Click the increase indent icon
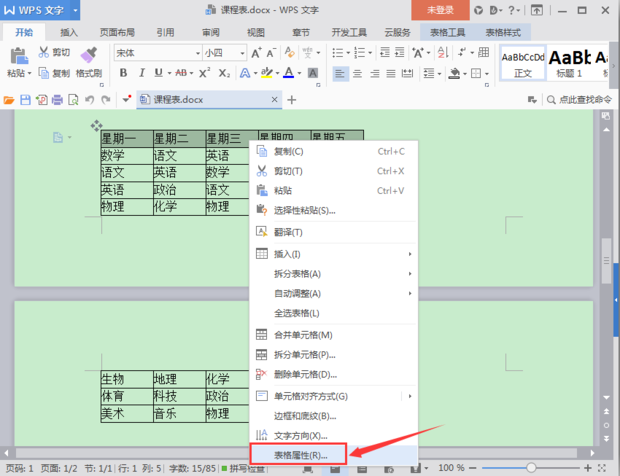Screen dimensions: 620x476 click(400, 52)
